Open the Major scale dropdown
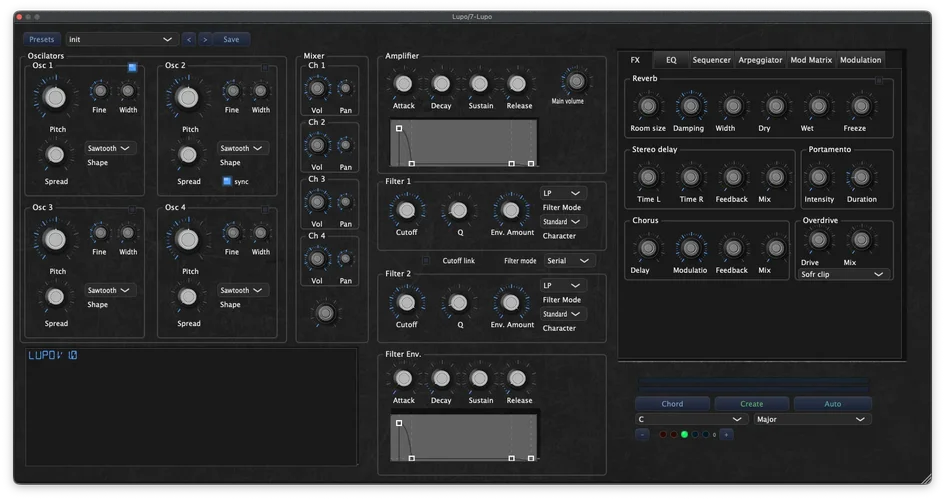The width and height of the screenshot is (945, 500). point(811,419)
